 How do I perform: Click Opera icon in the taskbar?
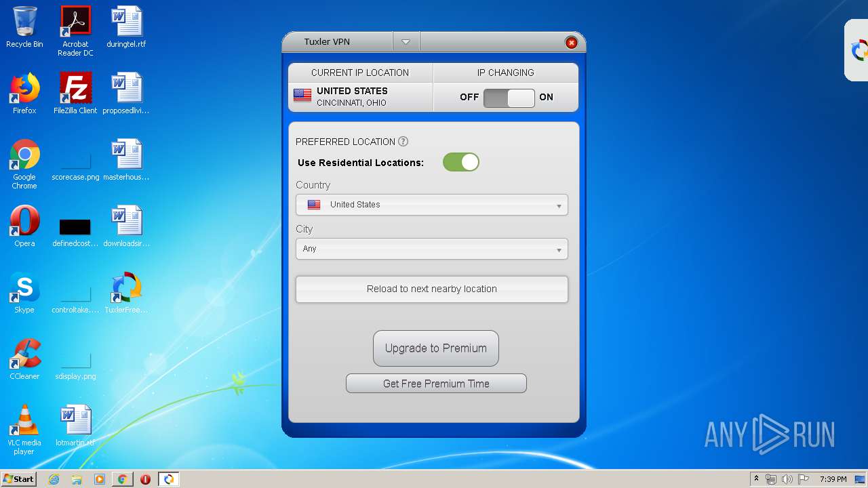coord(145,479)
